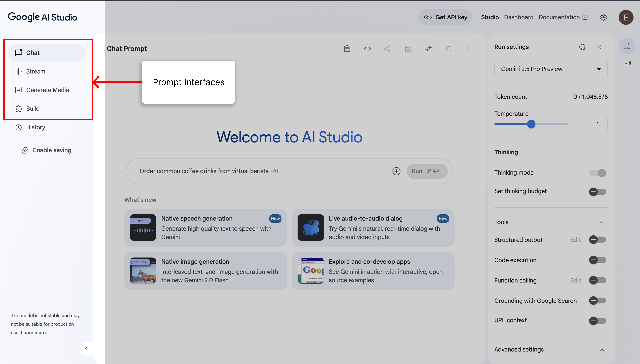Click the plus insert media icon
This screenshot has height=364, width=640.
tap(396, 171)
